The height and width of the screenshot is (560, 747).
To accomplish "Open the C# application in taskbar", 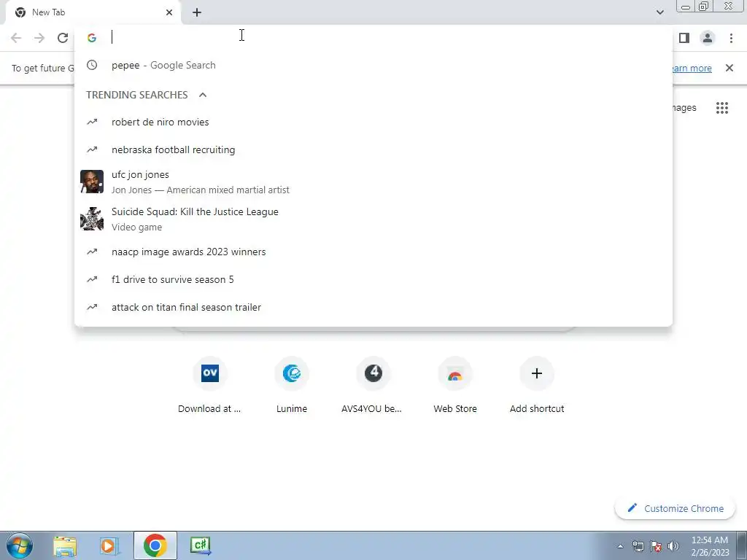I will pos(200,545).
